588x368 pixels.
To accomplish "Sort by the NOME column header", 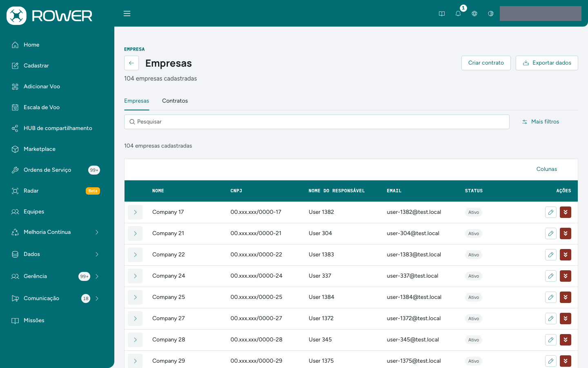I will coord(158,191).
